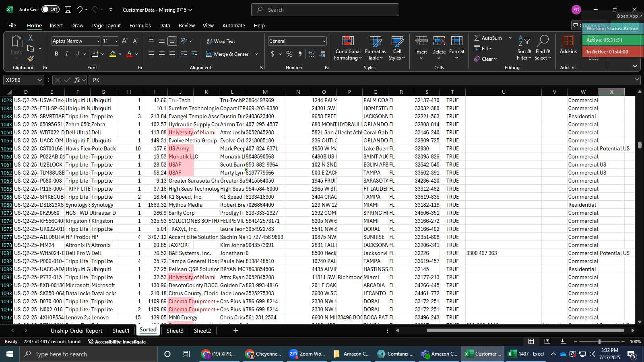The width and height of the screenshot is (644, 362).
Task: Click the Fill button
Action: (483, 48)
